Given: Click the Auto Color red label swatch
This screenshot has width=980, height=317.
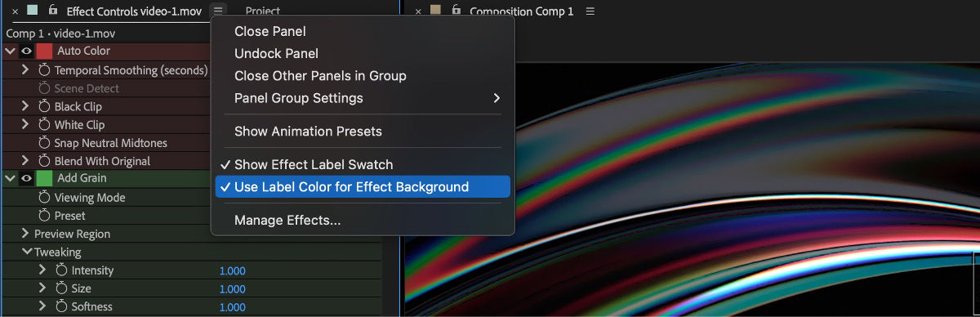Looking at the screenshot, I should [44, 51].
